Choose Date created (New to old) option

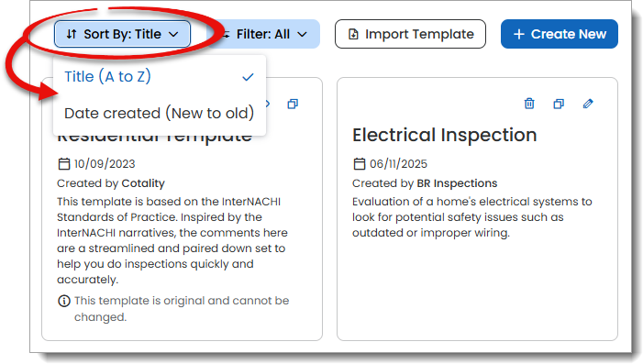(x=160, y=113)
